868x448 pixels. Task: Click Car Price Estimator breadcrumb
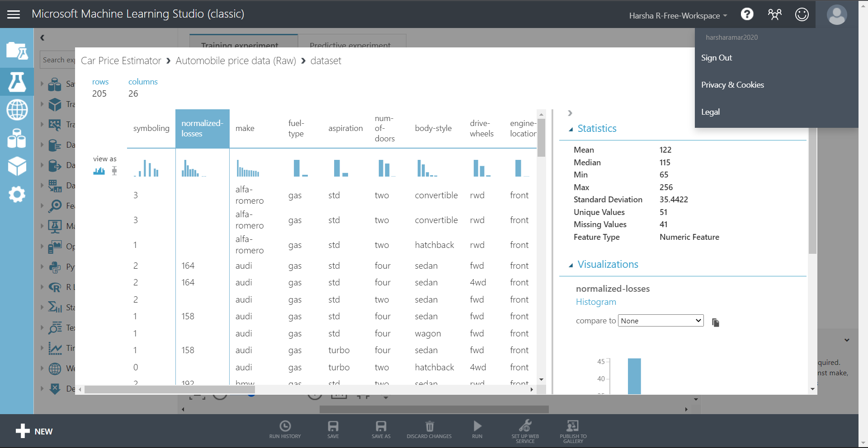pyautogui.click(x=121, y=61)
